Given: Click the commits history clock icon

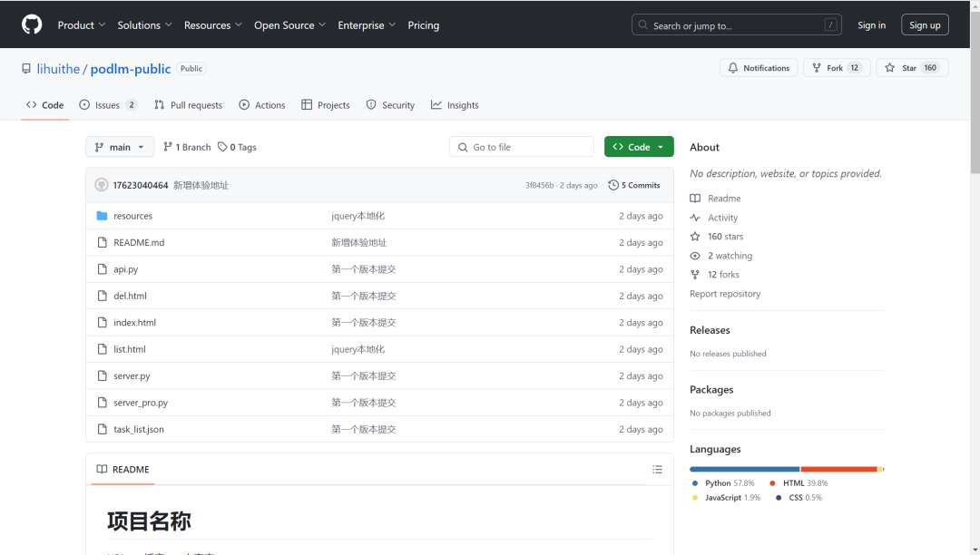Looking at the screenshot, I should [x=613, y=185].
